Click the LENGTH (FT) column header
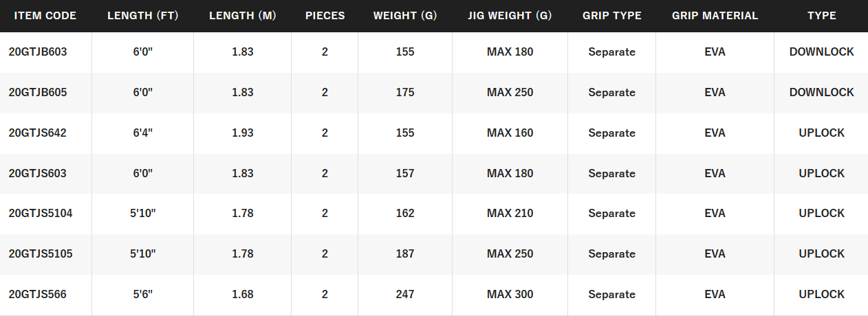868x316 pixels. 143,16
